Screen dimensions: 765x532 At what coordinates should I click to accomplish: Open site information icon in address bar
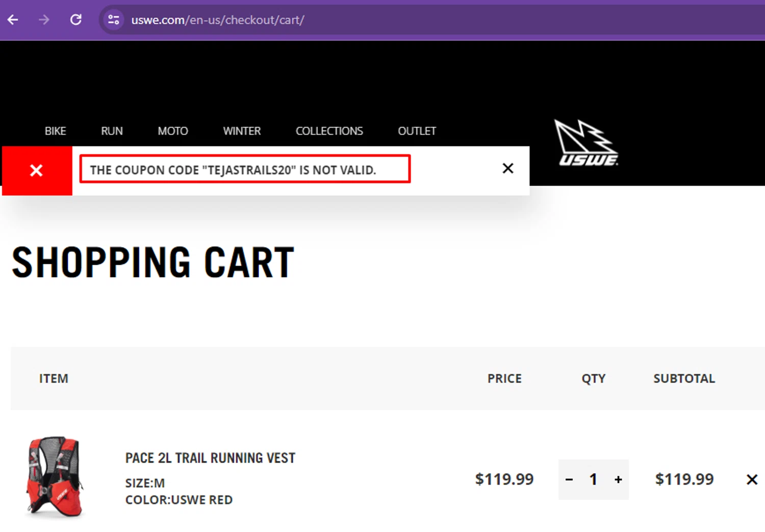click(x=114, y=20)
